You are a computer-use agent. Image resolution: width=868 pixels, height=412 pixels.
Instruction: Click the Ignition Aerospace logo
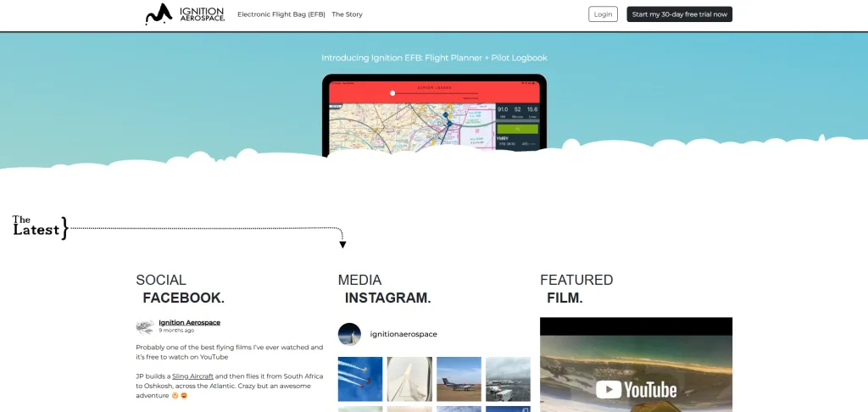tap(185, 14)
